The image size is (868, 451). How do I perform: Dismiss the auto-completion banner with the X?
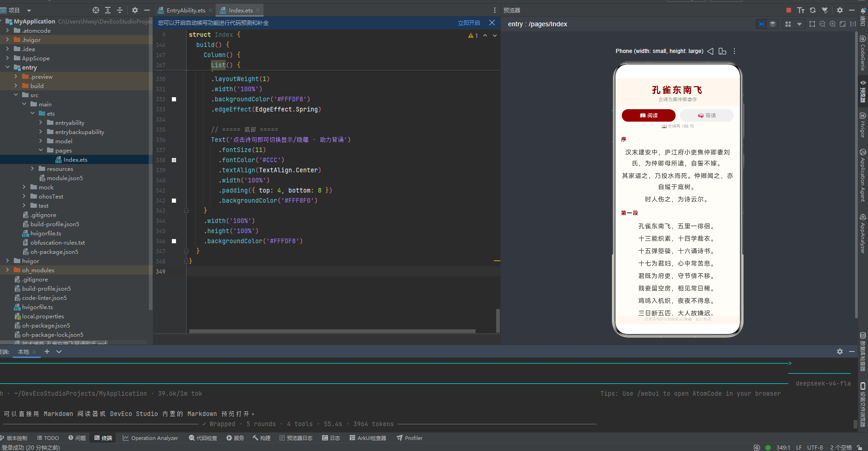pos(492,23)
